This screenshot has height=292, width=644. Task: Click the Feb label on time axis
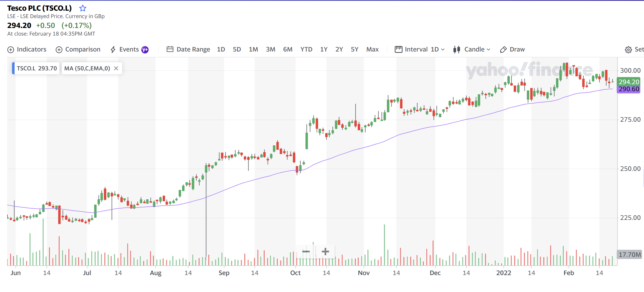click(x=568, y=273)
